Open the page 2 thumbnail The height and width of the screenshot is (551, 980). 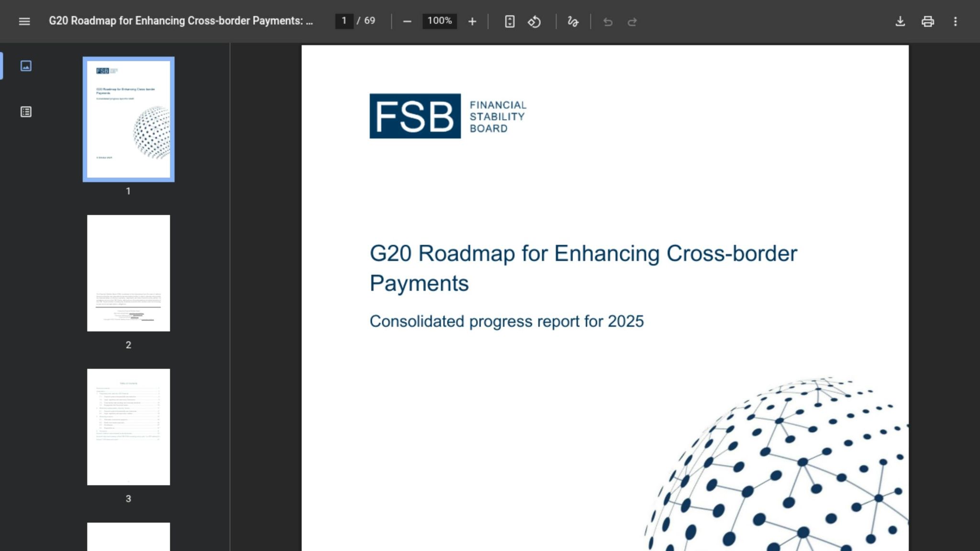128,273
